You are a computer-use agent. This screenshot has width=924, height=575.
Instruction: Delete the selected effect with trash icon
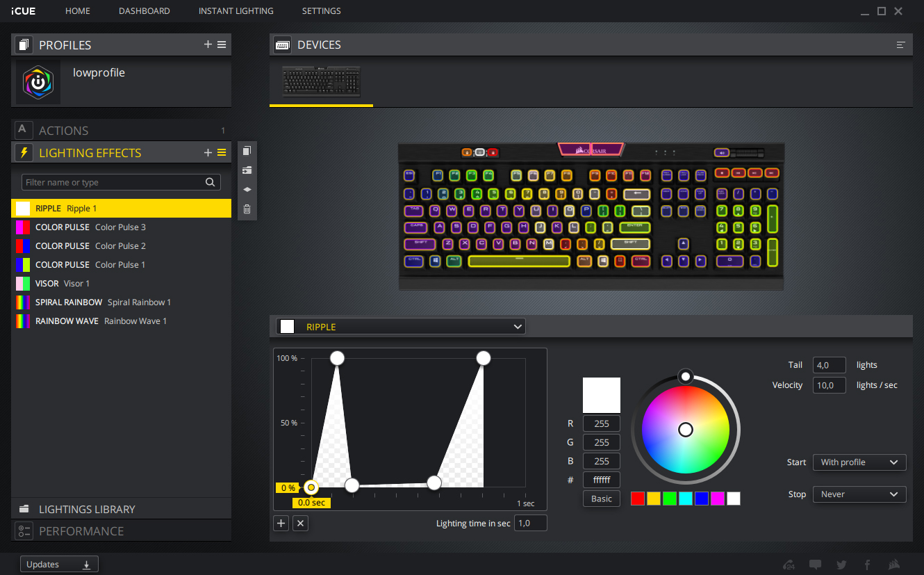[x=247, y=209]
